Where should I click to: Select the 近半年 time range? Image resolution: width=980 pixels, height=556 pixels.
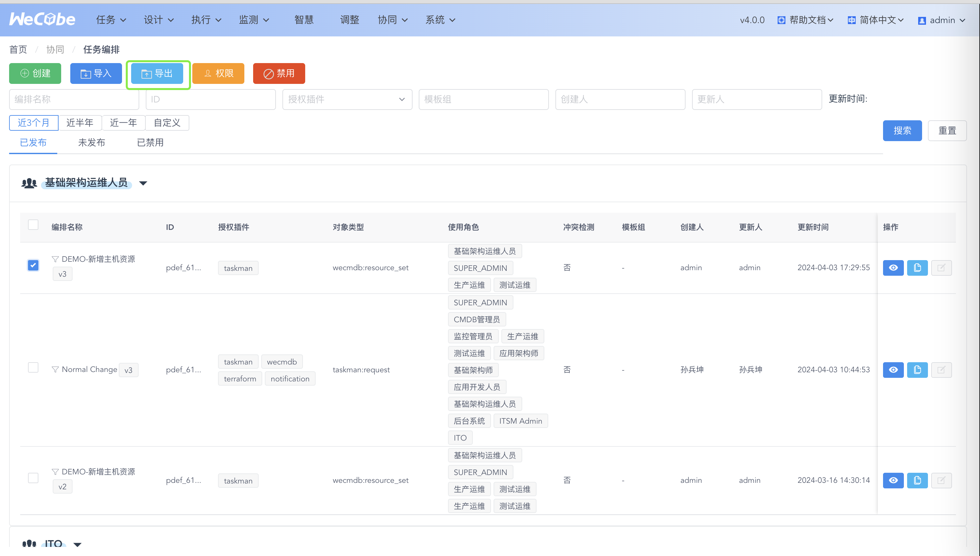[x=80, y=123]
